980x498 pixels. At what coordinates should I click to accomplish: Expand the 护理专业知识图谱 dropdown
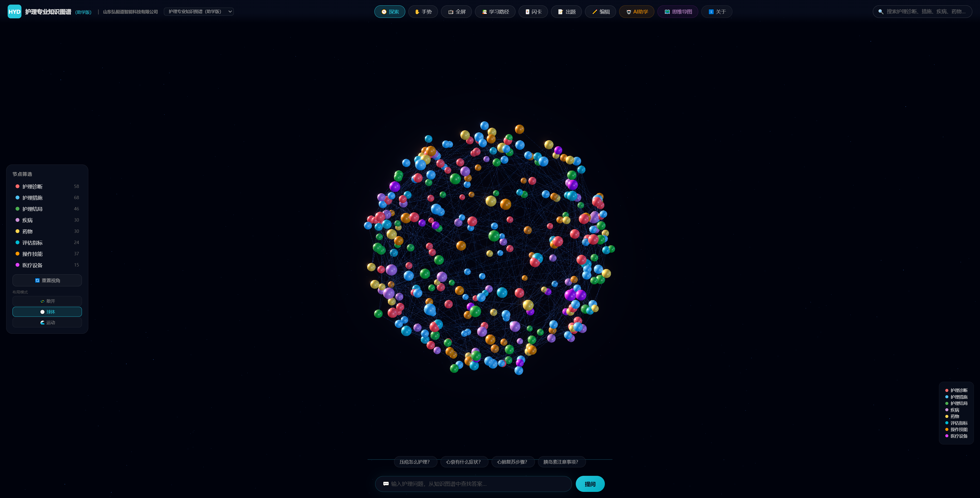point(199,11)
